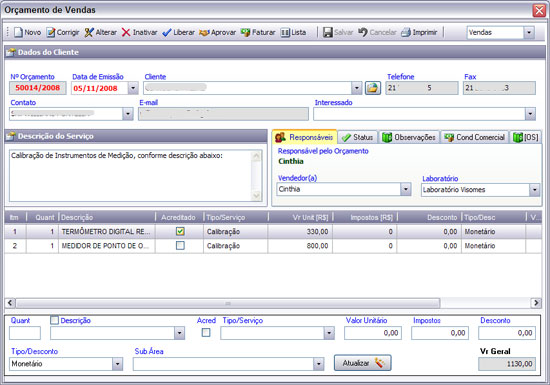Click the grid horizontal scrollbar thumb
The image size is (550, 385).
click(x=228, y=303)
